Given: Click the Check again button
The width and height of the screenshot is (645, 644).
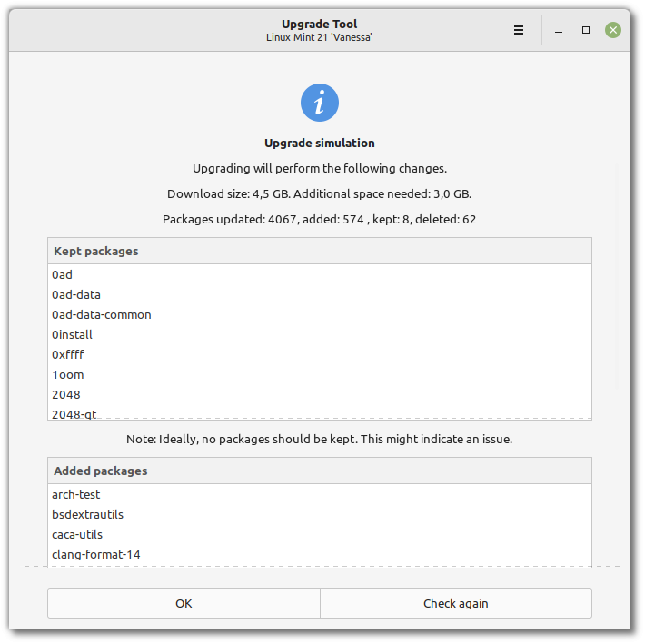Looking at the screenshot, I should [455, 603].
